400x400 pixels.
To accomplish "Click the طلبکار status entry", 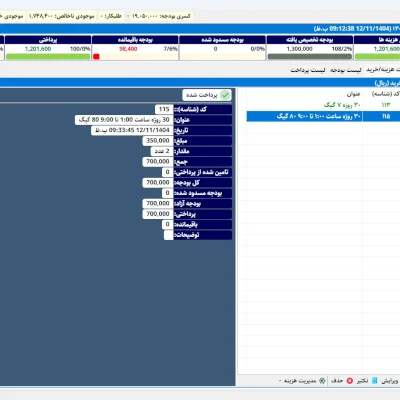I will pos(111,16).
